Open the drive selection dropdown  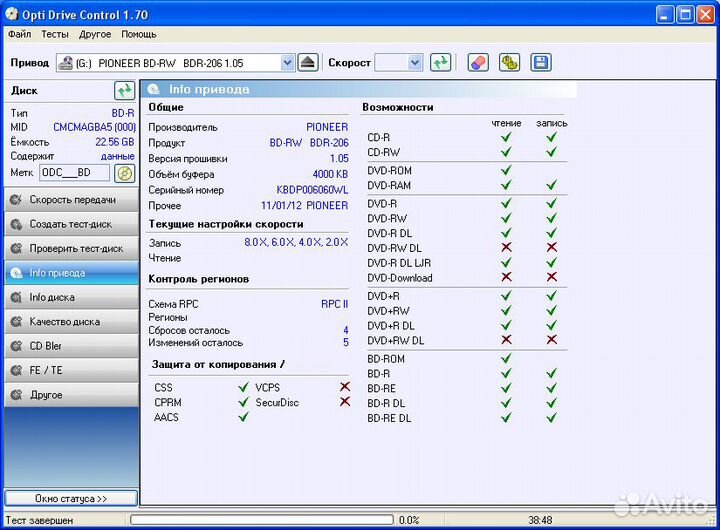(x=287, y=63)
